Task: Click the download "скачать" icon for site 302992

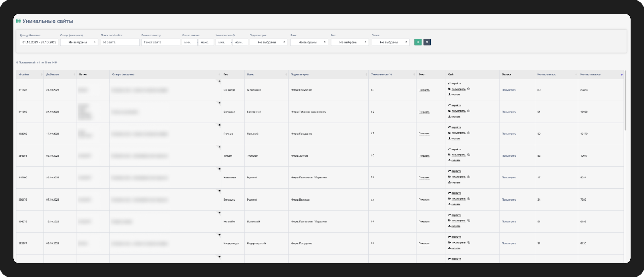Action: [x=450, y=138]
